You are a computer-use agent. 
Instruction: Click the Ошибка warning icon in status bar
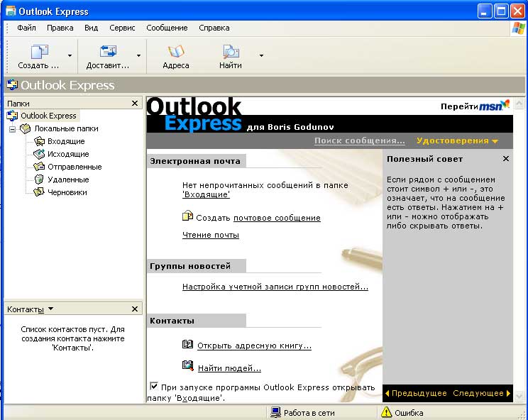coord(387,412)
